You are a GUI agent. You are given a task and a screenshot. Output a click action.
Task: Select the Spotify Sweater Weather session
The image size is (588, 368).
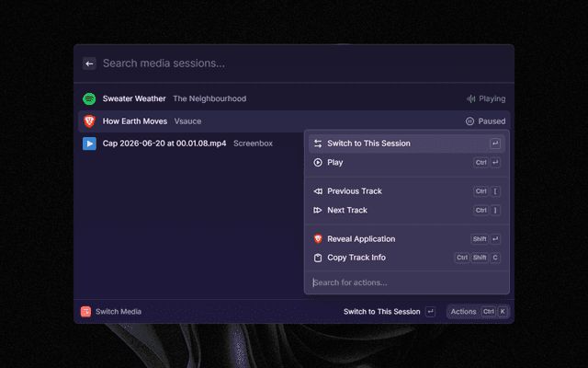coord(294,98)
